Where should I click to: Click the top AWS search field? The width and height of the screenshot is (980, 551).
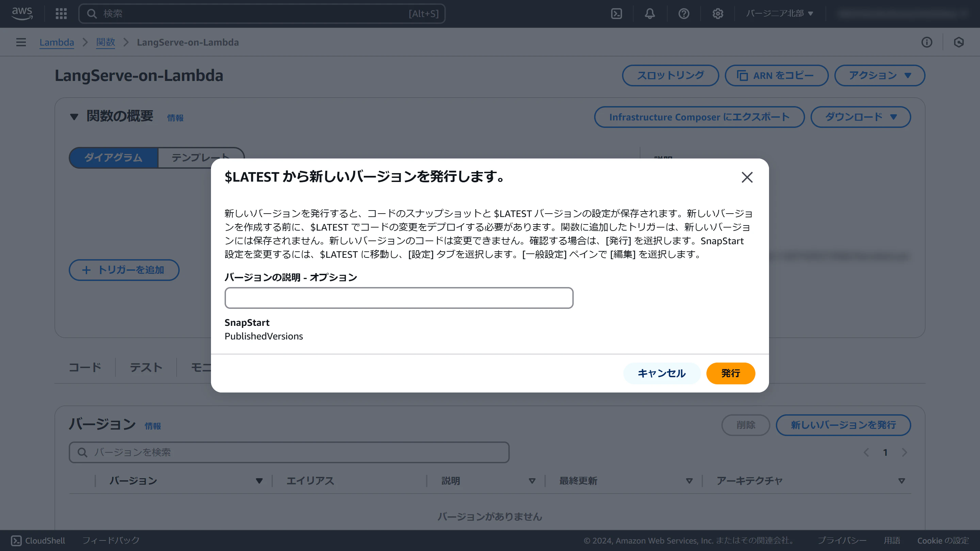click(x=262, y=14)
